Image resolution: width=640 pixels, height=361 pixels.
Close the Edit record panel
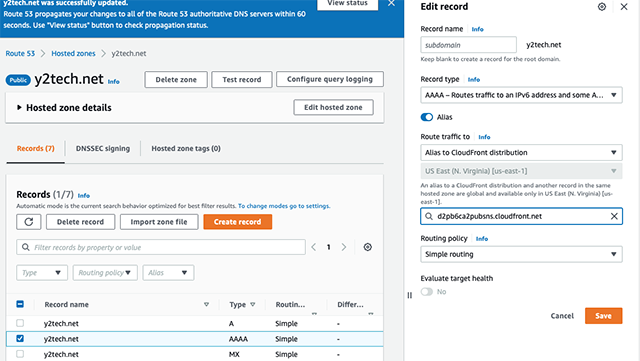coord(624,7)
